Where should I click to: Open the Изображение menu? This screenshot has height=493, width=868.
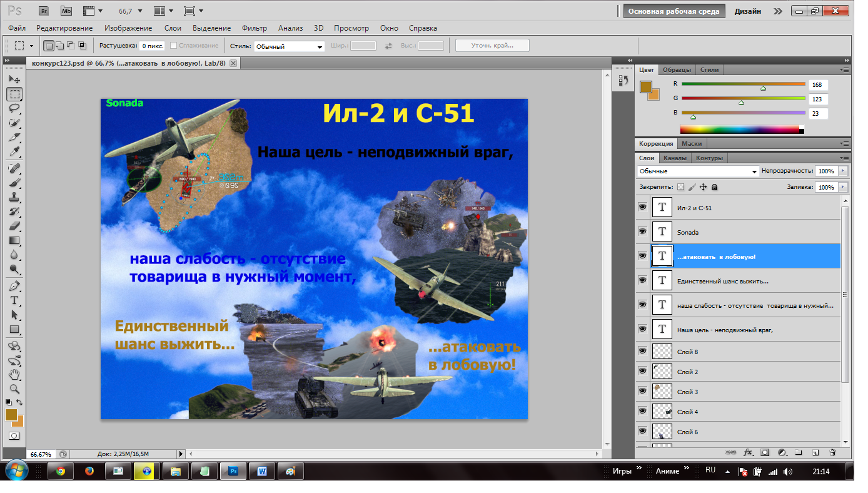[x=128, y=28]
